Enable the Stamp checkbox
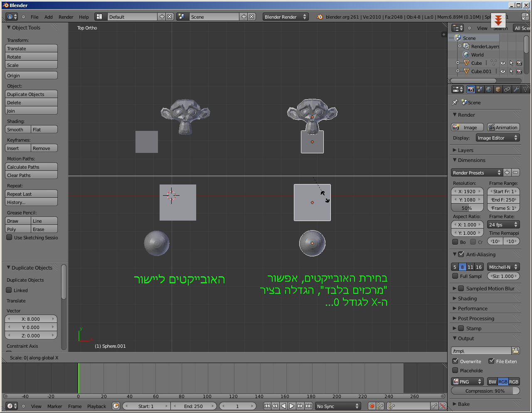 point(461,328)
